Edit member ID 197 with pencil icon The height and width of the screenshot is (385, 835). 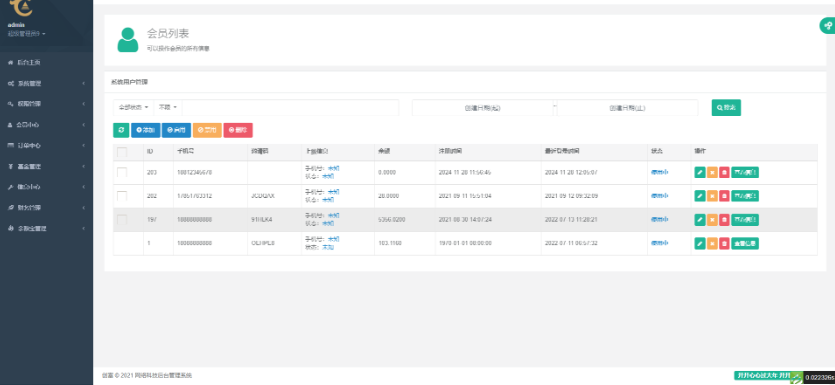click(x=700, y=219)
